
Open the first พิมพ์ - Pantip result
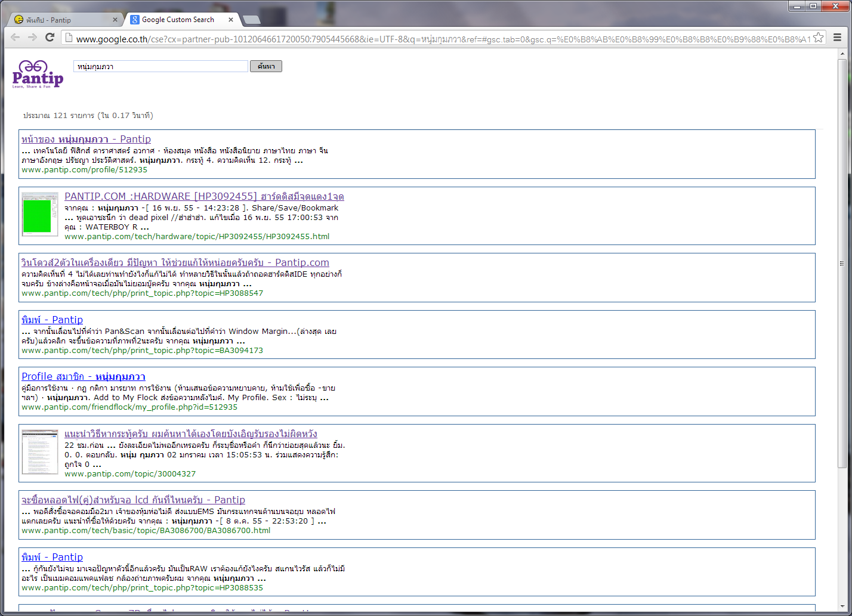point(52,320)
